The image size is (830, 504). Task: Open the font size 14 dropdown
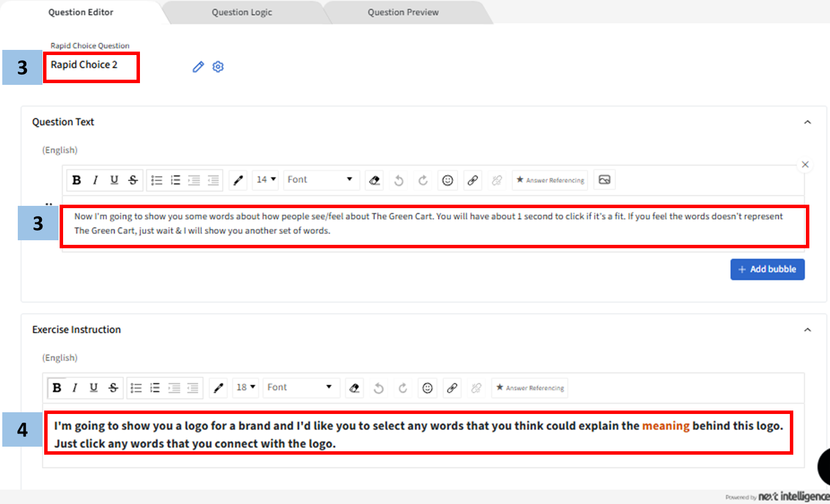click(x=266, y=180)
